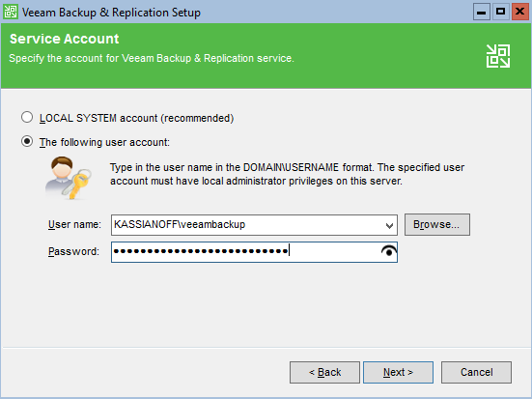Click the 'Service Account' heading
Screen dimensions: 532x399
pyautogui.click(x=65, y=39)
